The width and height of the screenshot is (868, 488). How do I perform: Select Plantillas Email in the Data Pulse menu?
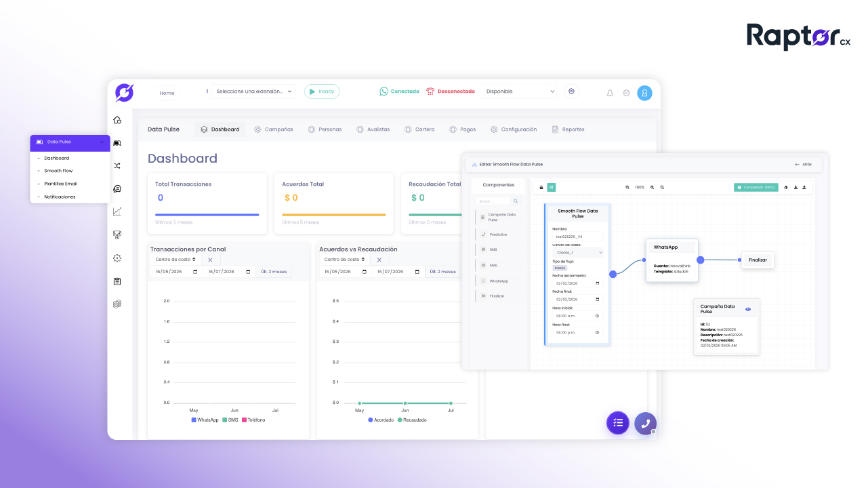tap(61, 184)
